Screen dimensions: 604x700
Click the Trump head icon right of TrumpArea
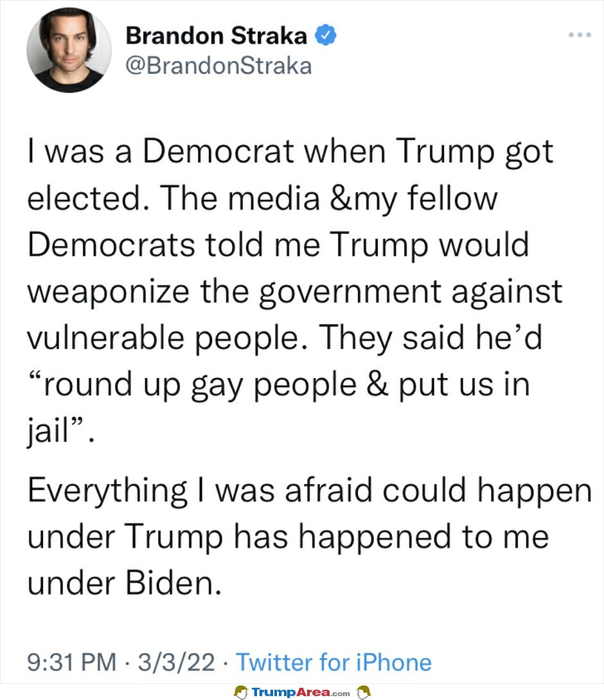364,692
